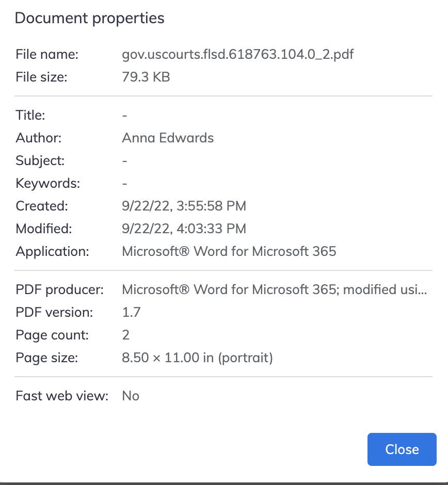Select the file name gov.uscourts.flsd.618763.104.0_2.pdf
The width and height of the screenshot is (448, 485).
237,54
